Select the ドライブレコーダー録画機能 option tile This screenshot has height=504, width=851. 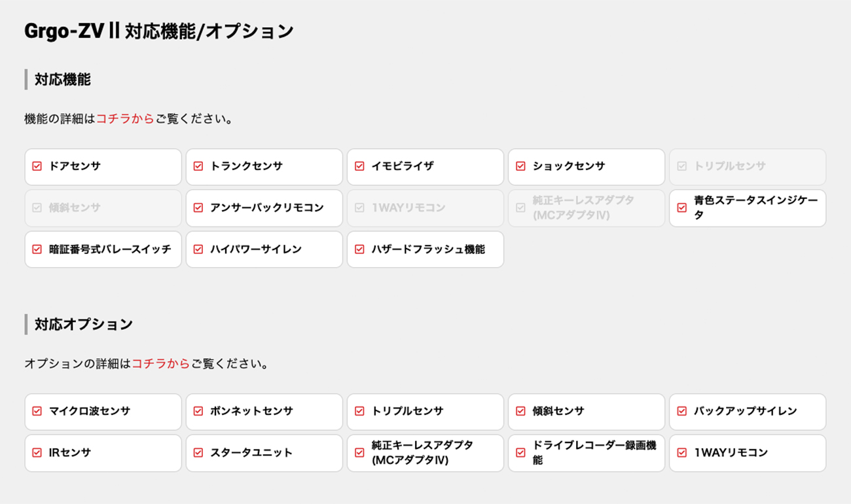[587, 453]
